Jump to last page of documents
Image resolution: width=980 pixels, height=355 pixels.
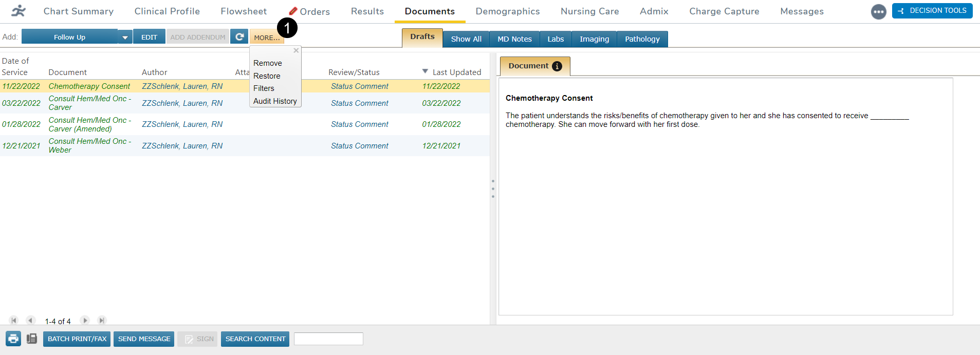102,321
